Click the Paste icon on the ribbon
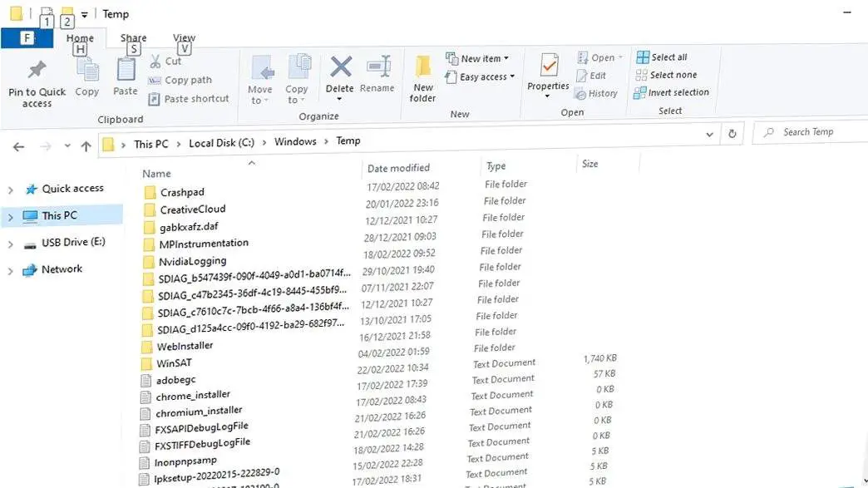This screenshot has height=488, width=868. 125,75
